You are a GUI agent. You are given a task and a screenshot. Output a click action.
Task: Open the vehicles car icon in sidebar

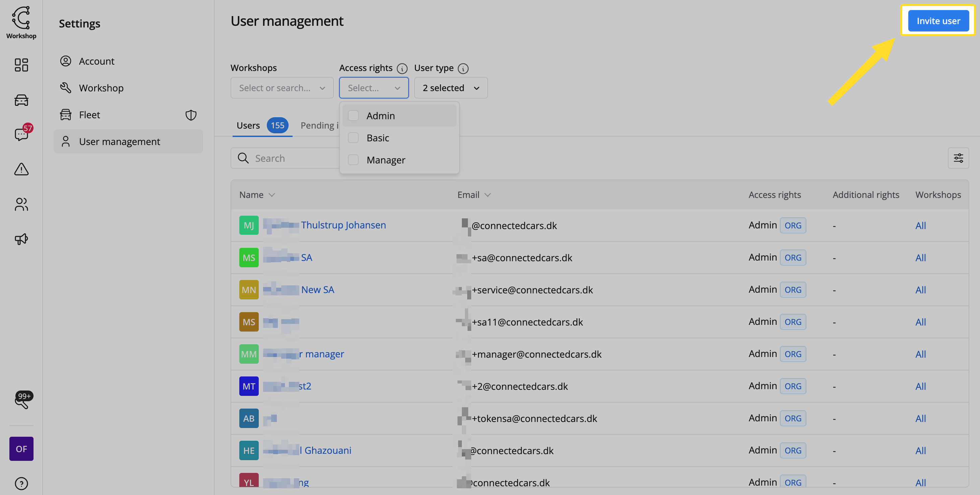click(21, 100)
